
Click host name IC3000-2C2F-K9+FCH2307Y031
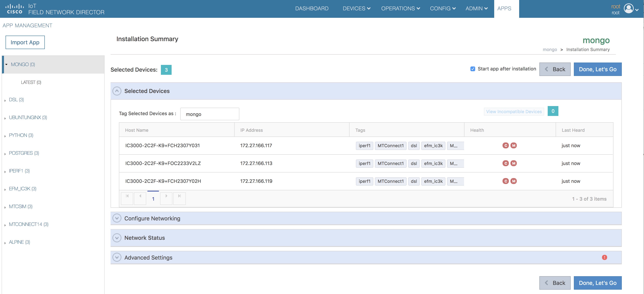(x=162, y=145)
